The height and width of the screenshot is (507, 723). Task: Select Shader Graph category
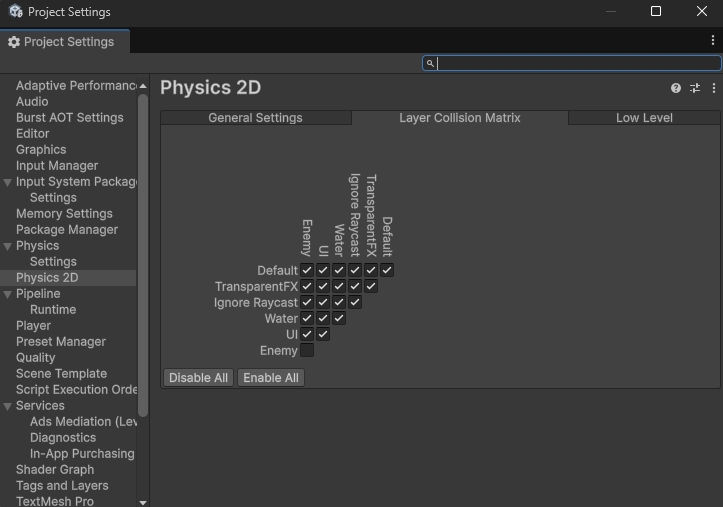55,470
